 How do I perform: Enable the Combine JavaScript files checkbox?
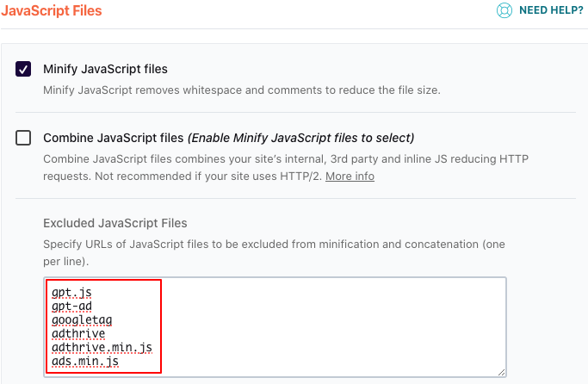coord(24,138)
